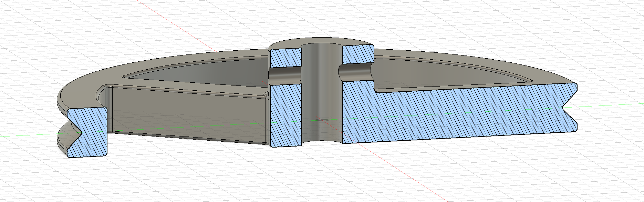Select the lower-left hub hatched section face
644x202 pixels.
[286, 115]
